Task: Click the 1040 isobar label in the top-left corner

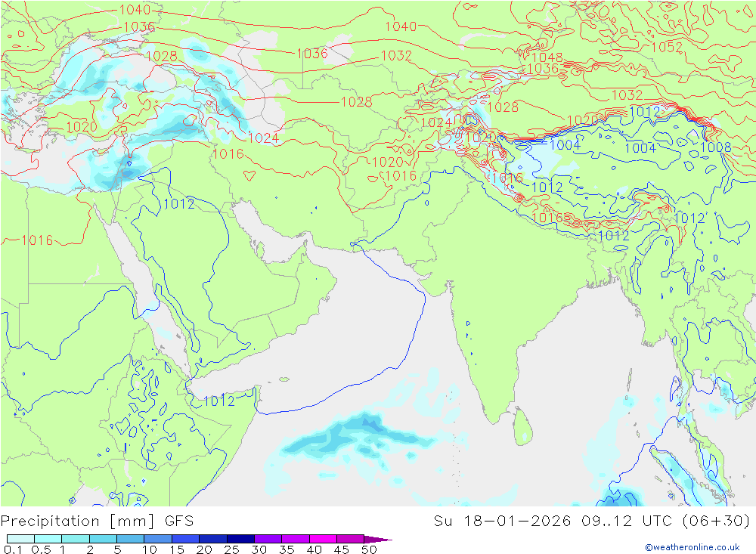Action: click(x=135, y=9)
